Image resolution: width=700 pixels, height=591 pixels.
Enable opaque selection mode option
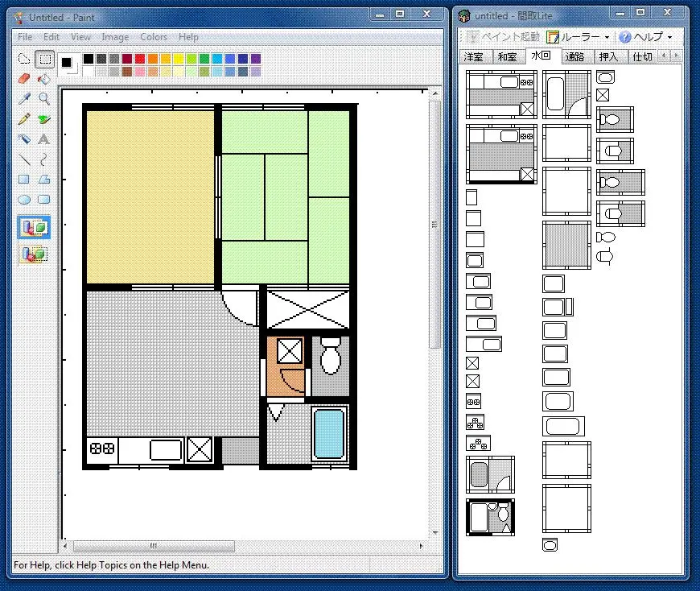(34, 228)
